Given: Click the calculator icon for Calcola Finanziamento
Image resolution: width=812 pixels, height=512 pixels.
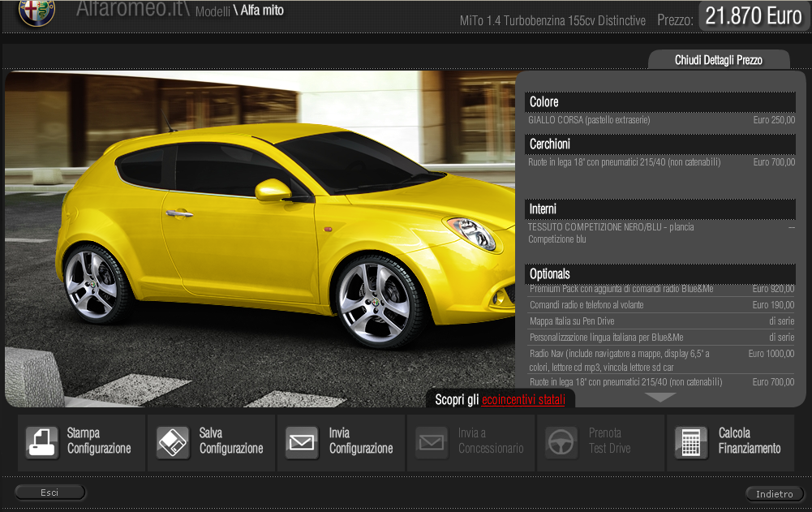Looking at the screenshot, I should click(691, 443).
